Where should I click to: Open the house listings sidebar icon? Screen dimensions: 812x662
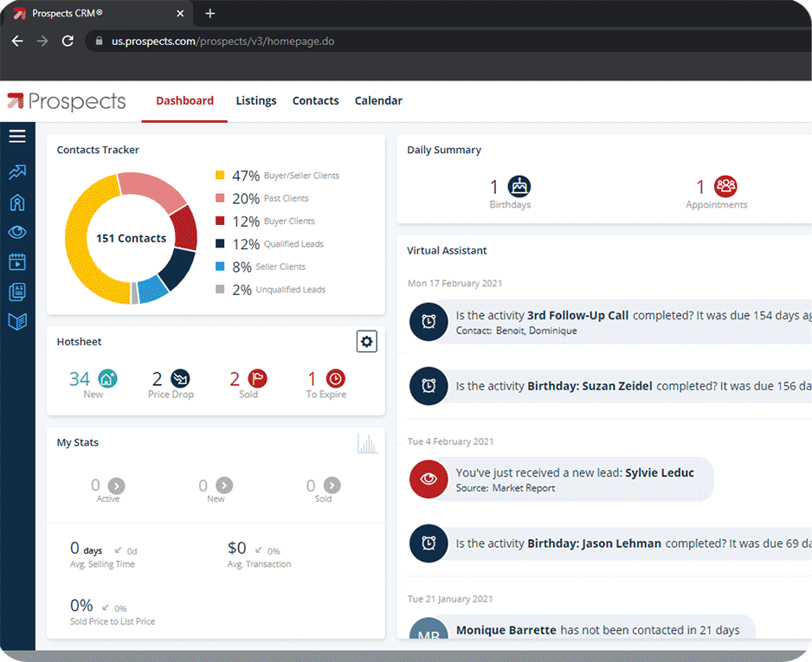point(17,202)
